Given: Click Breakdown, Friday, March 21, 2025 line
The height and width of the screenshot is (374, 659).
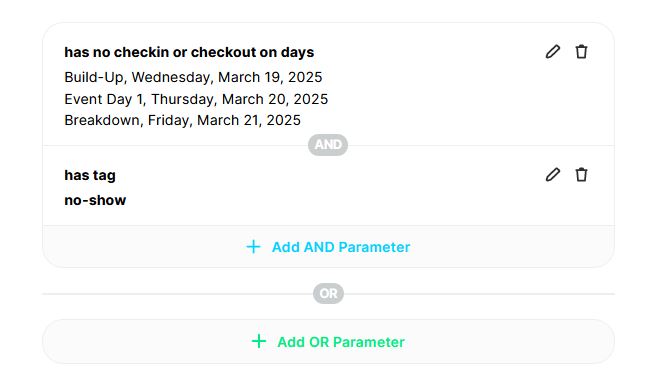Looking at the screenshot, I should point(182,120).
